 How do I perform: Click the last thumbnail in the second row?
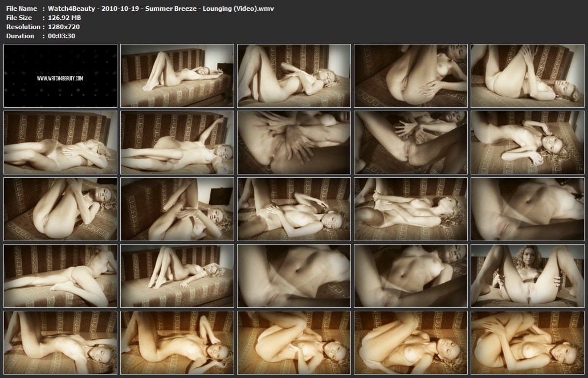coord(527,142)
